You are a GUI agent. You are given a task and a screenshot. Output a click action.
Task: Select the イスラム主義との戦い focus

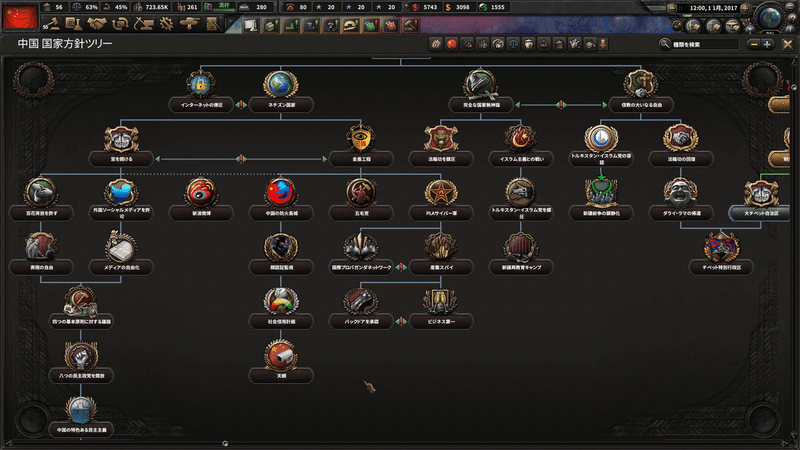pyautogui.click(x=521, y=146)
